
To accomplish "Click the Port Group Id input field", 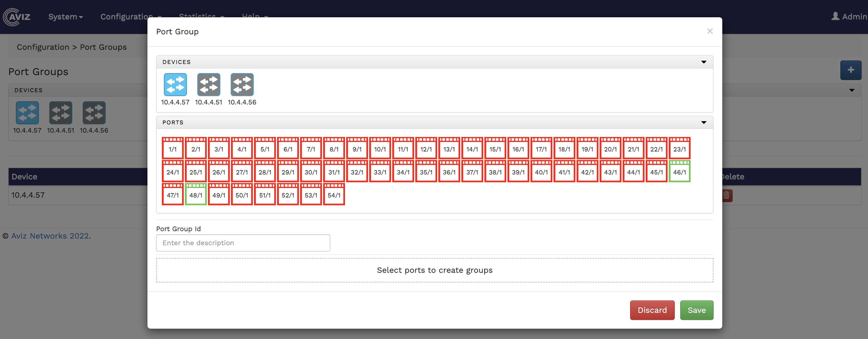I will 243,243.
